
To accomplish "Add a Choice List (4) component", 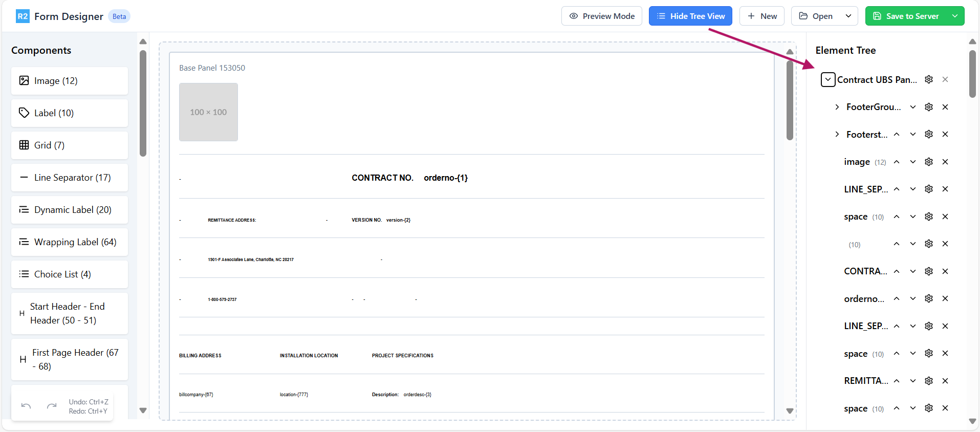I will (70, 274).
